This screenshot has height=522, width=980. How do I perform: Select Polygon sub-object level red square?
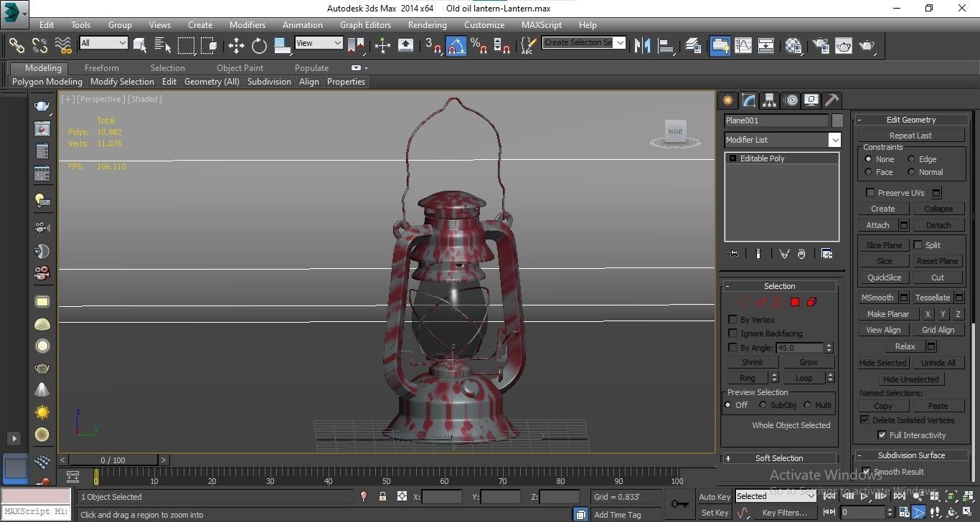[794, 302]
